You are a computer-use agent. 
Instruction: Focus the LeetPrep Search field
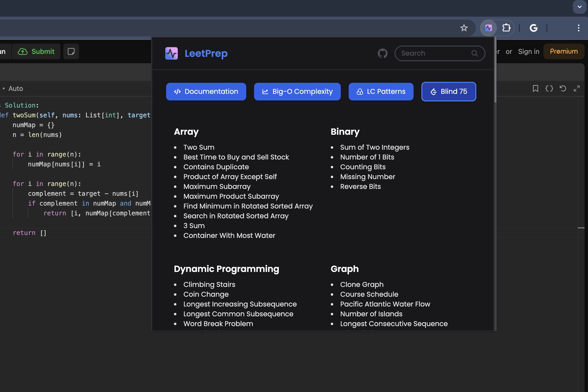tap(440, 53)
